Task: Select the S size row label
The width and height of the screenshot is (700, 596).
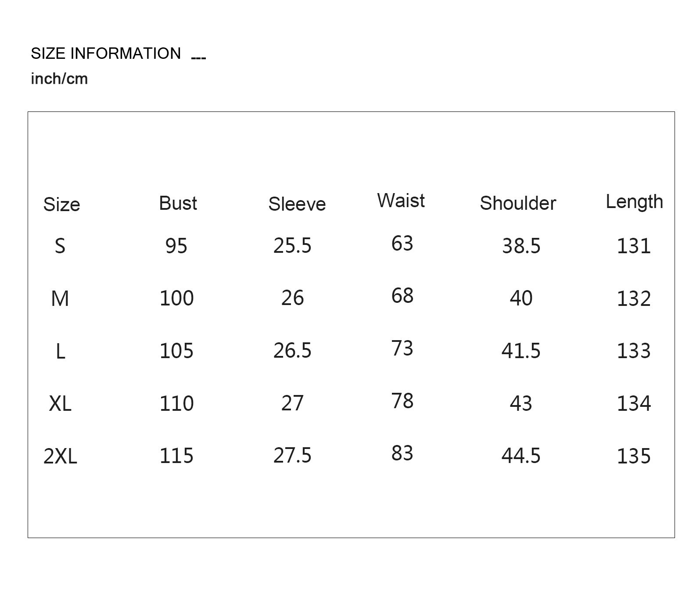Action: click(x=60, y=246)
